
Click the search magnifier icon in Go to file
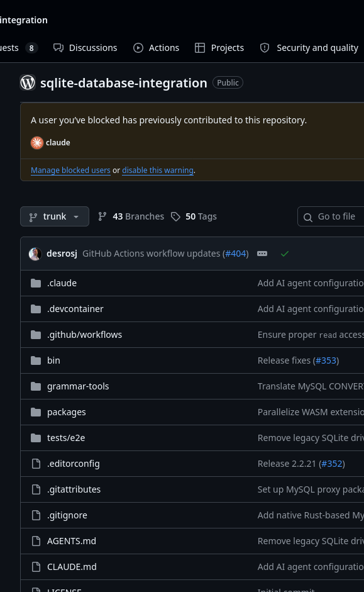(308, 217)
